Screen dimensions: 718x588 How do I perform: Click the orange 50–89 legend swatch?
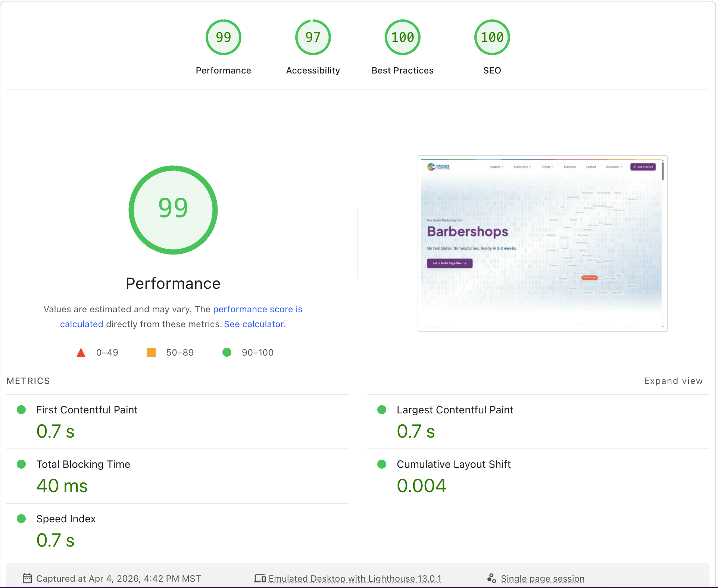point(151,352)
